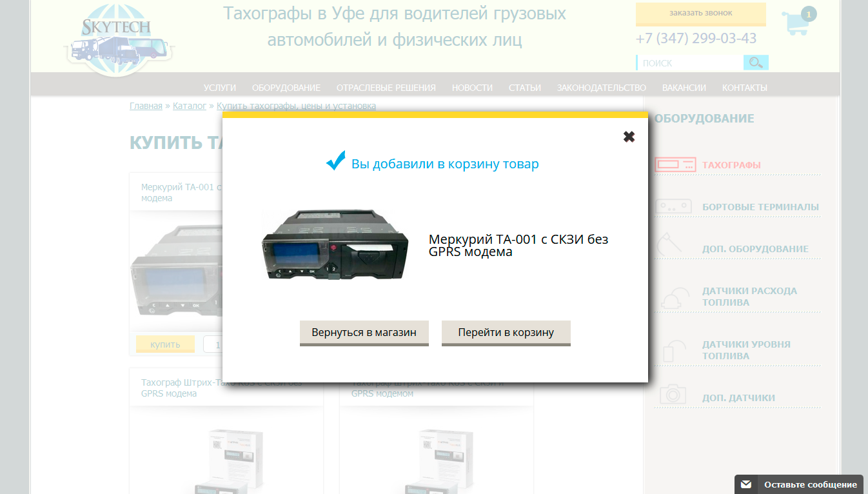Open the Тахографы category icon
This screenshot has height=494, width=868.
coord(675,165)
